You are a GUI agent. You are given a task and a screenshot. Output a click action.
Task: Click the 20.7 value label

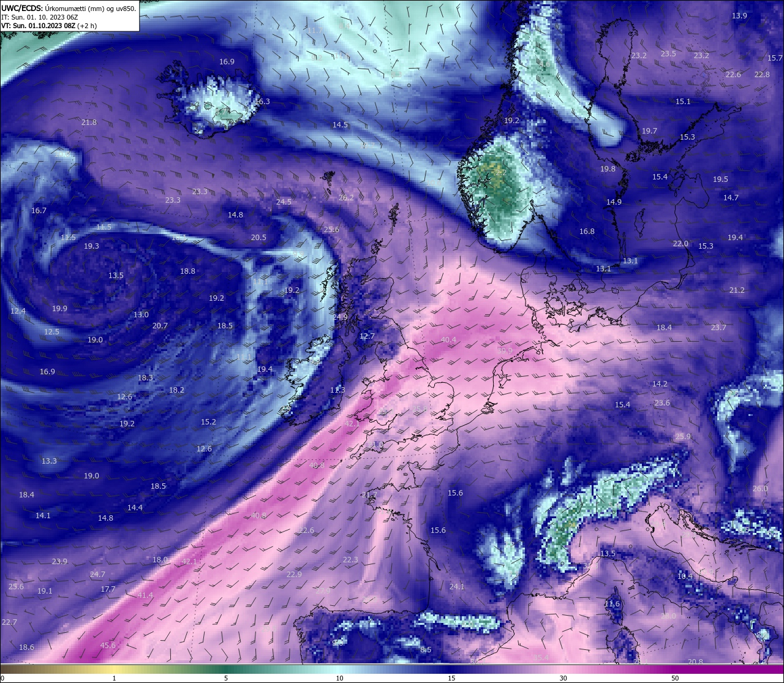(160, 326)
